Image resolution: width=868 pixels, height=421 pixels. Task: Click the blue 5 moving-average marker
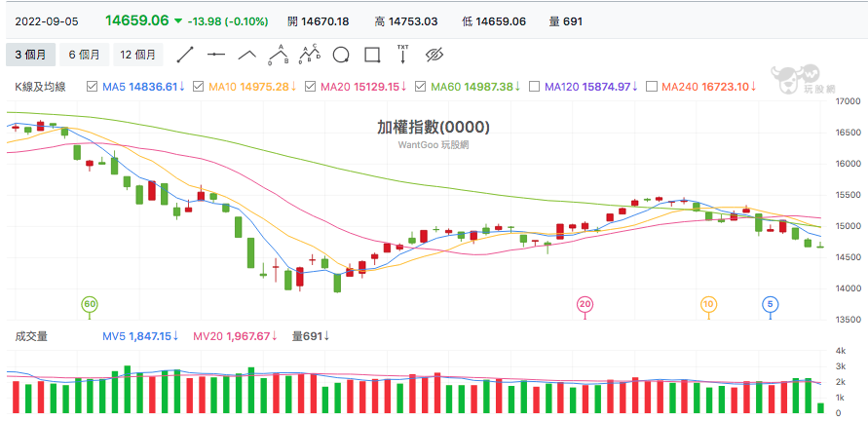771,304
